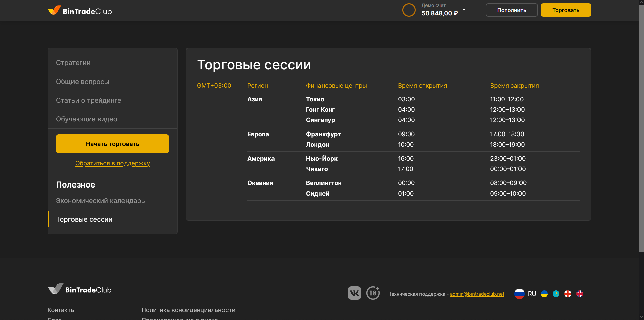Open the Стратегии sidebar section
The width and height of the screenshot is (644, 320).
click(73, 63)
